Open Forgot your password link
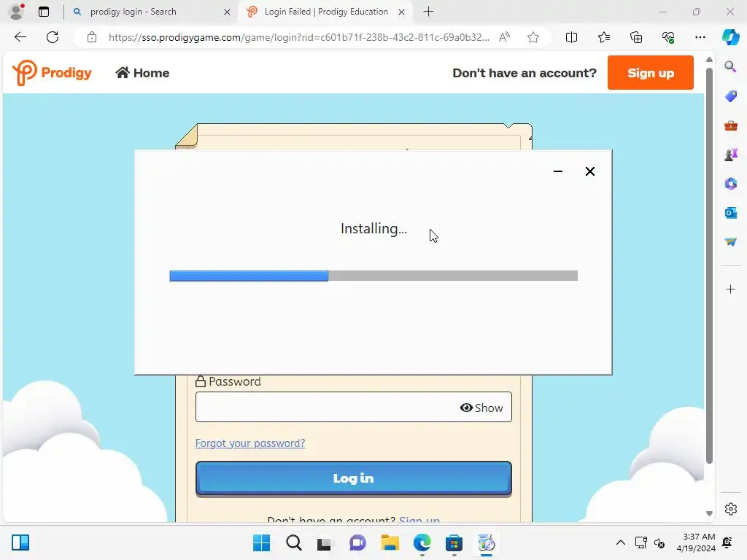The image size is (747, 560). click(x=250, y=443)
